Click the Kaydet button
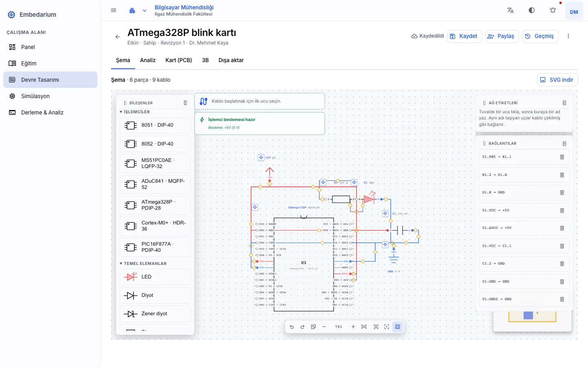Screen dimensions: 588x368 click(x=465, y=36)
